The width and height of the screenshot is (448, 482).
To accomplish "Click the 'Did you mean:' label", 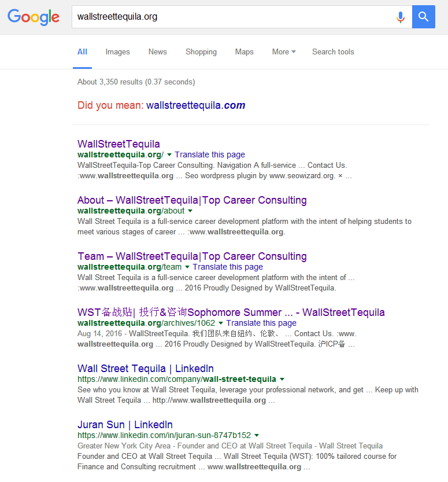I will click(110, 105).
